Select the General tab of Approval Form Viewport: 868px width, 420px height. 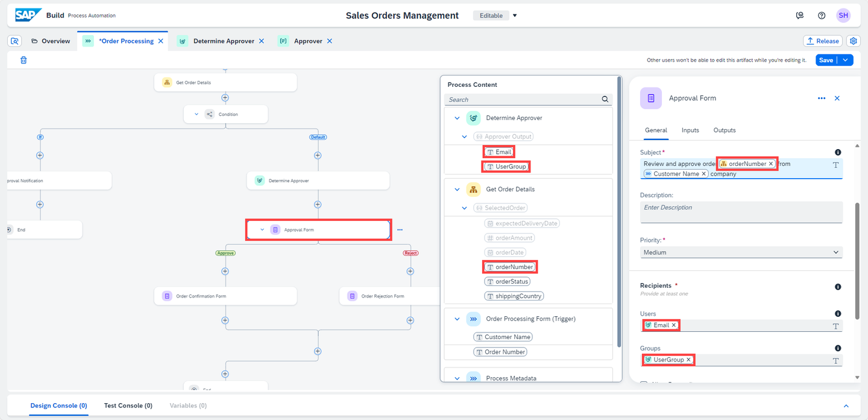pyautogui.click(x=656, y=130)
